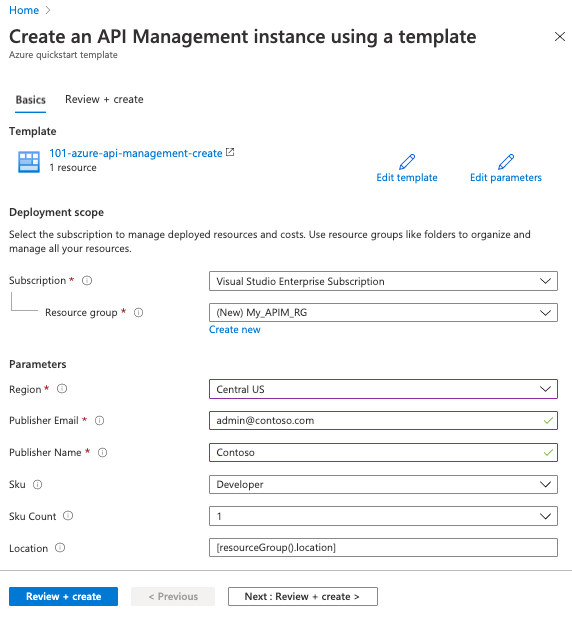Click the Sku Count label
572x625 pixels.
point(33,516)
